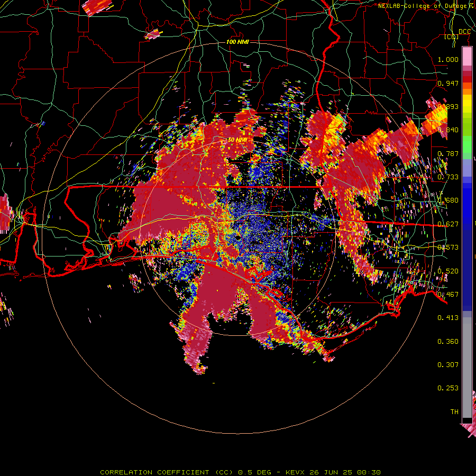This screenshot has height=476, width=476.
Task: Select the 1.000 scale value
Action: click(x=448, y=59)
